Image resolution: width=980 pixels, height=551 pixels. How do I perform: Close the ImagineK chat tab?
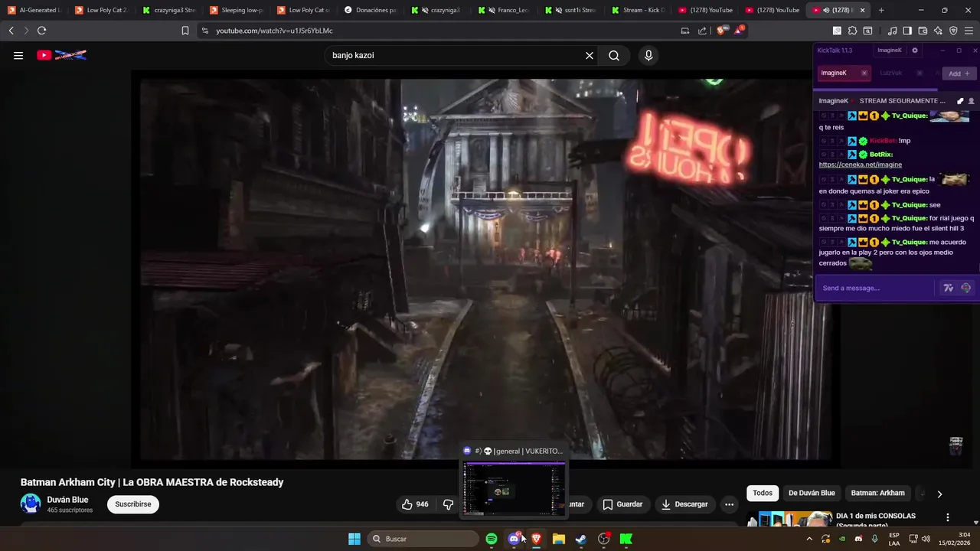[x=864, y=73]
